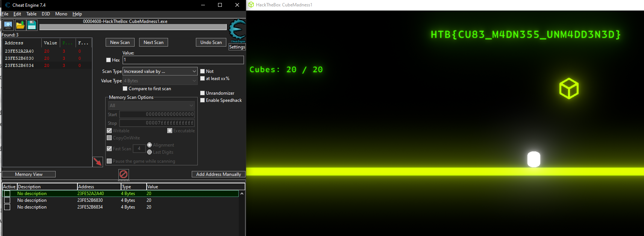The width and height of the screenshot is (644, 236).
Task: Open the Value Type dropdown
Action: point(160,81)
